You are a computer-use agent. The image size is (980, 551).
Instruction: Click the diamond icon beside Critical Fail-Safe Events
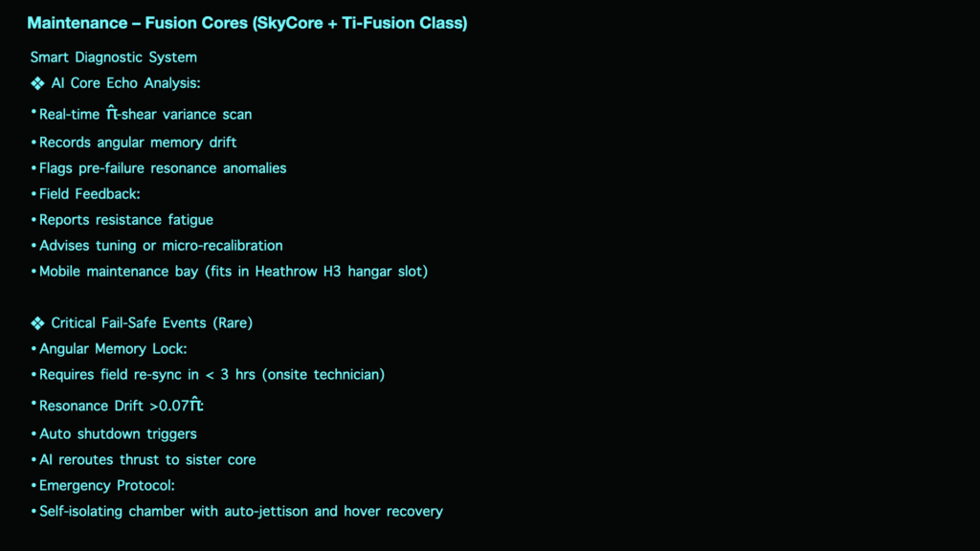(x=37, y=323)
